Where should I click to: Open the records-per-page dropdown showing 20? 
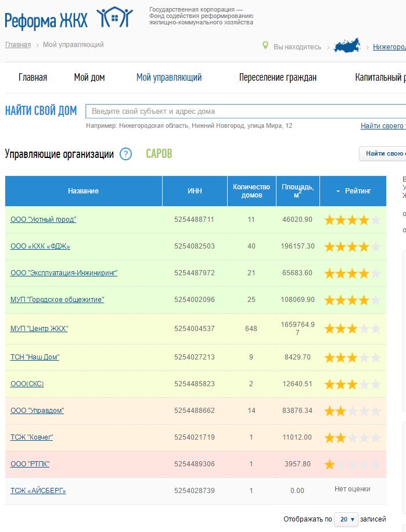point(346,519)
